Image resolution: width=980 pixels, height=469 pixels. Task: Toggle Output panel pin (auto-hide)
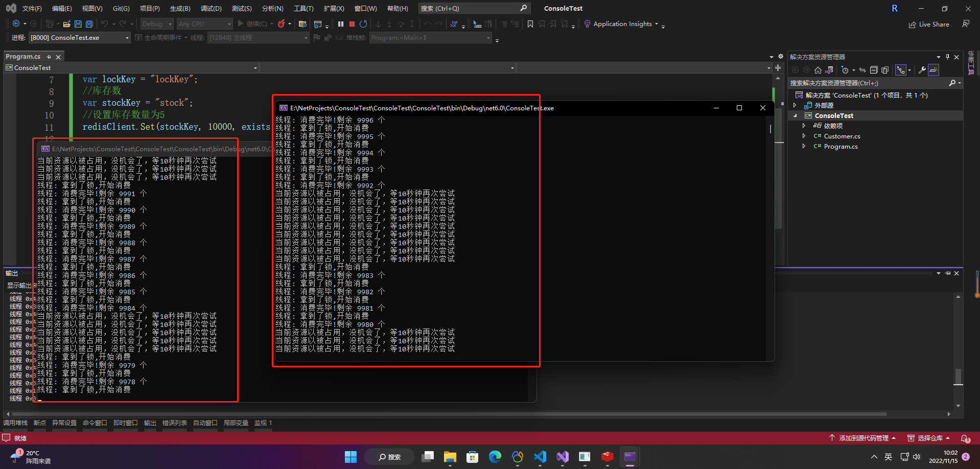(x=948, y=273)
